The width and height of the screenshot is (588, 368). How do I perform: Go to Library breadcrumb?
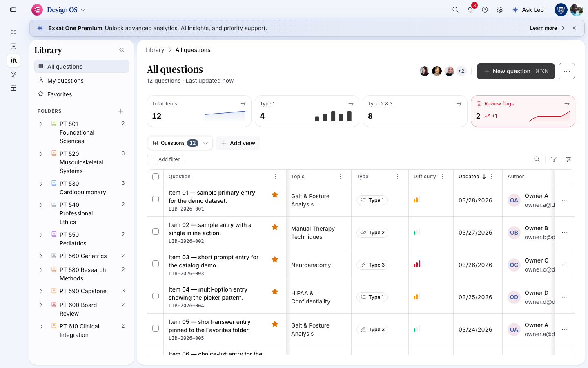pos(155,50)
